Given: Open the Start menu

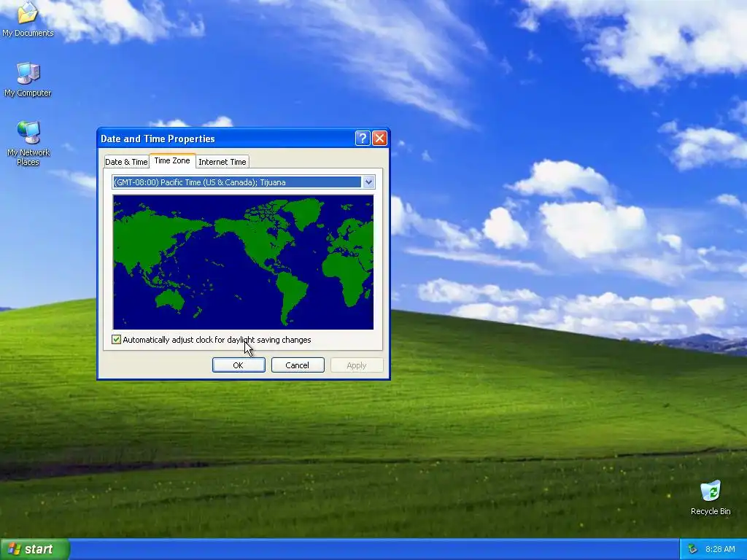Looking at the screenshot, I should [x=35, y=549].
